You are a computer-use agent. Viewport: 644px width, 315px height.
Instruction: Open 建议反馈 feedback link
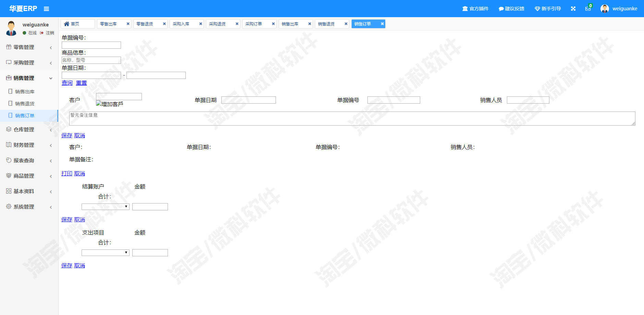coord(511,9)
